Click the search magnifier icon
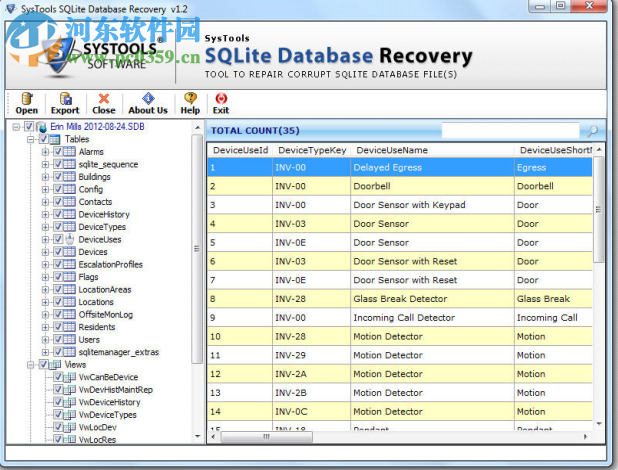This screenshot has height=470, width=618. (592, 131)
